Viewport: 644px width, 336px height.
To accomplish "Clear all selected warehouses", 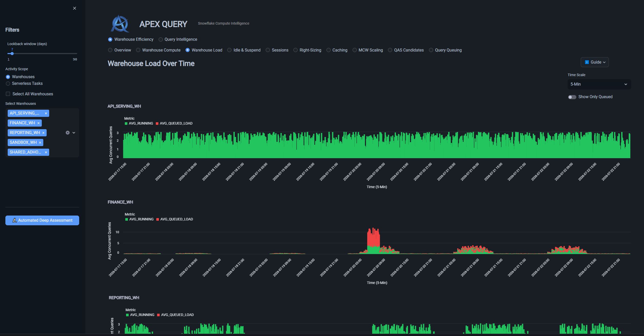I will [68, 133].
